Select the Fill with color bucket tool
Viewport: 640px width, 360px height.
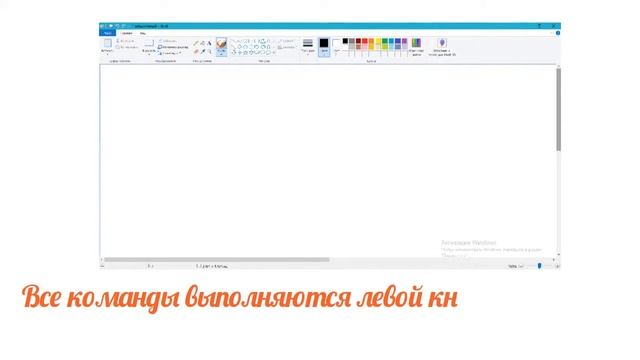[x=202, y=43]
